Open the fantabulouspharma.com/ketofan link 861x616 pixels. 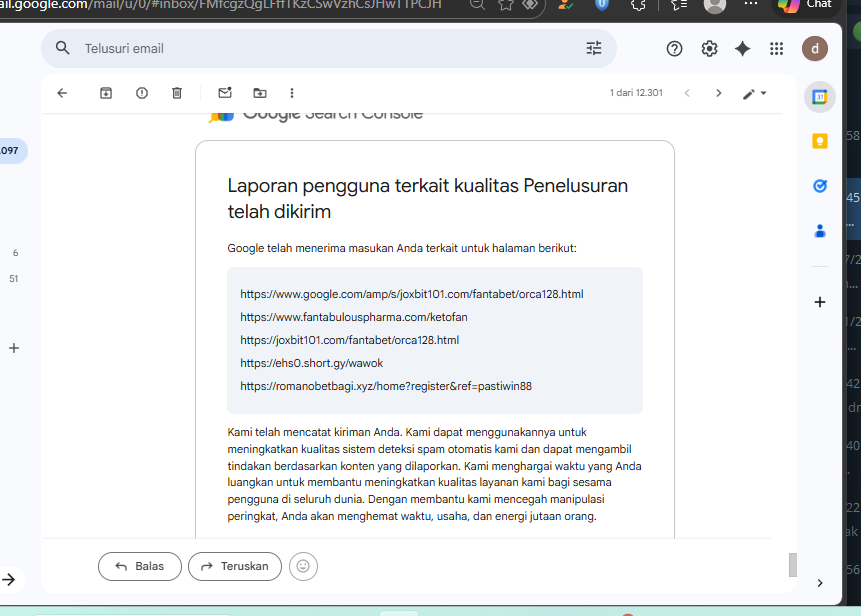[354, 317]
